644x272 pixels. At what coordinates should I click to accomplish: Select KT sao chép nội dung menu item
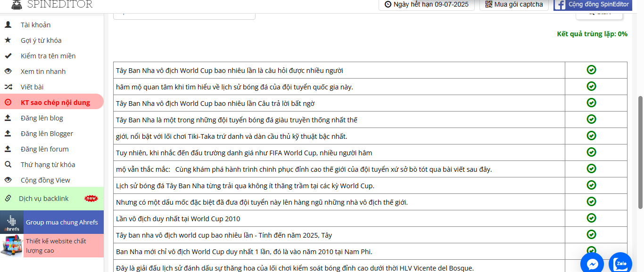[52, 102]
